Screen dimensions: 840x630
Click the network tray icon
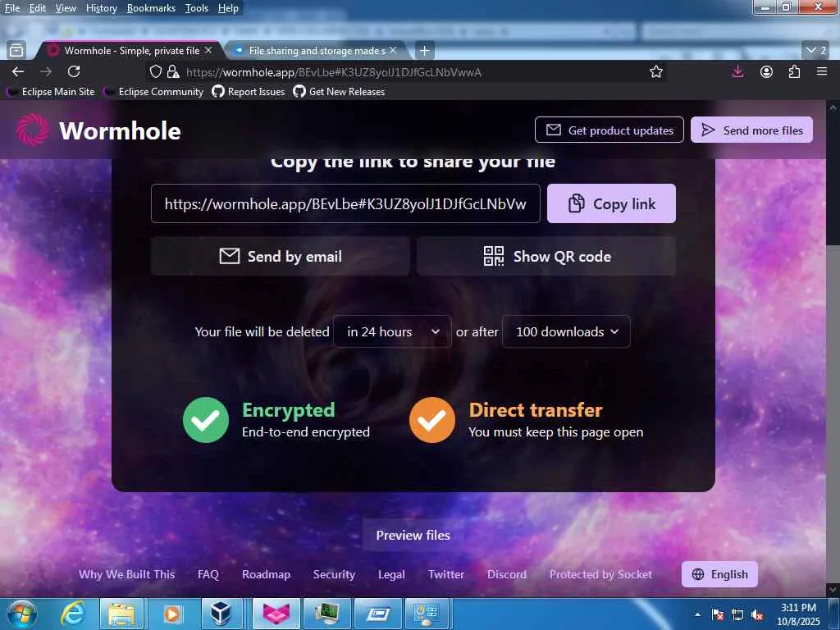(x=737, y=614)
